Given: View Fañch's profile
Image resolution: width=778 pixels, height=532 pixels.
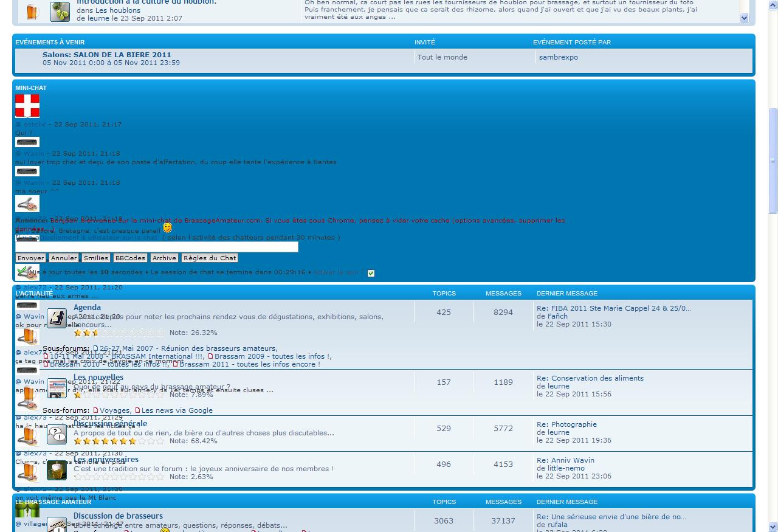Looking at the screenshot, I should (557, 316).
